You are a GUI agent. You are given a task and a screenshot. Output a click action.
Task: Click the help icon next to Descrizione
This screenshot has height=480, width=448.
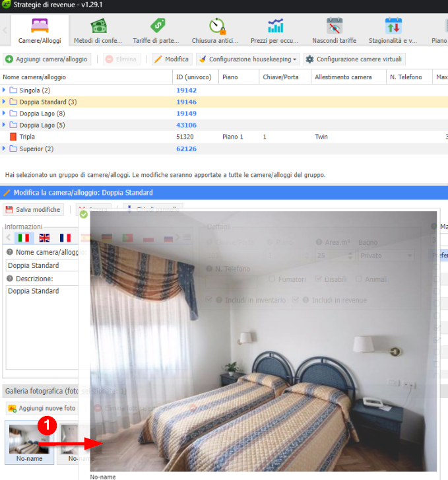pos(10,279)
